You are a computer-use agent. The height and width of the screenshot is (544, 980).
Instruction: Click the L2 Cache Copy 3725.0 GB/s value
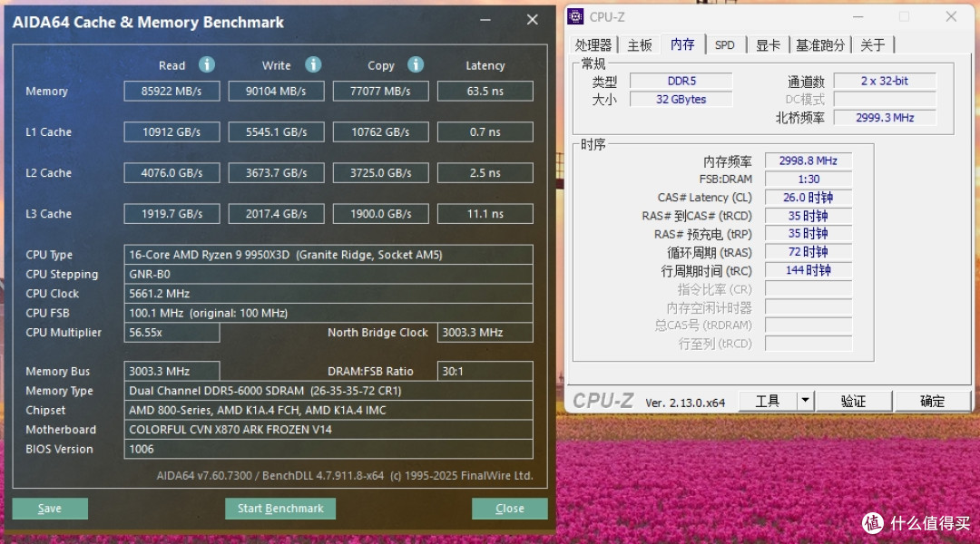[x=380, y=173]
